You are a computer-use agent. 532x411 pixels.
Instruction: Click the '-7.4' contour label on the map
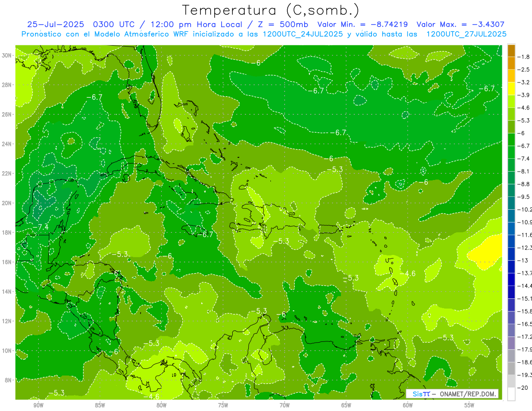tap(41, 227)
